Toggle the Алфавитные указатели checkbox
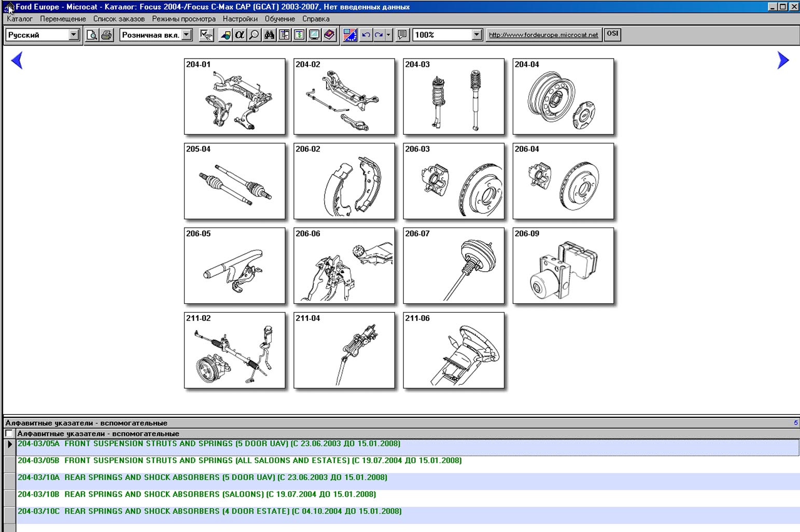The height and width of the screenshot is (532, 800). [x=9, y=433]
